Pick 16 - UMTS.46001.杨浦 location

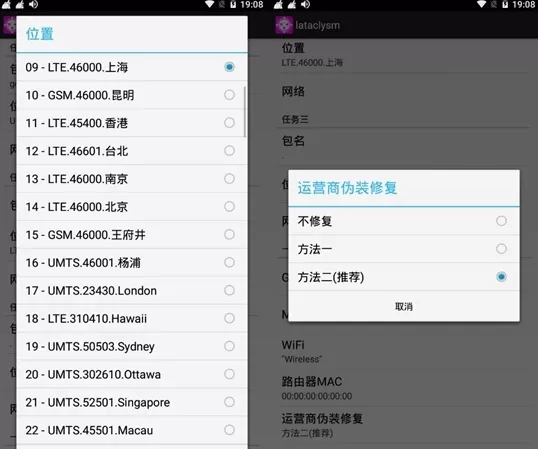coord(132,263)
